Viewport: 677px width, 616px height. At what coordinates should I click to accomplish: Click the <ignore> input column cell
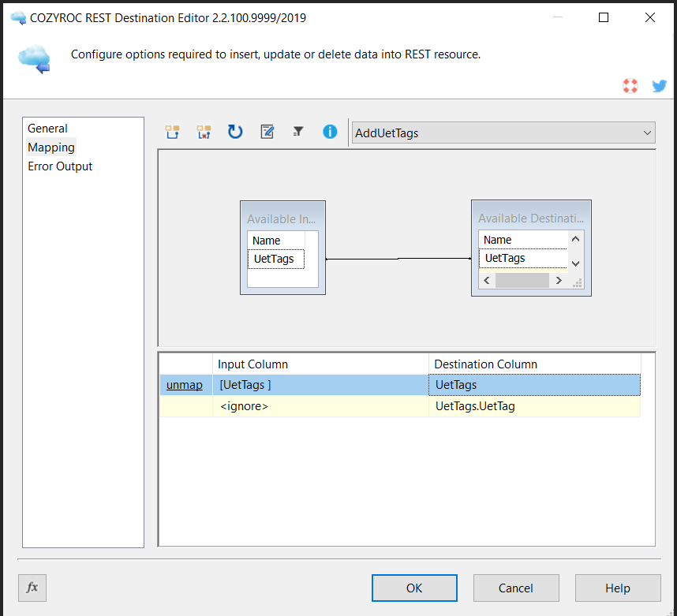(x=320, y=406)
